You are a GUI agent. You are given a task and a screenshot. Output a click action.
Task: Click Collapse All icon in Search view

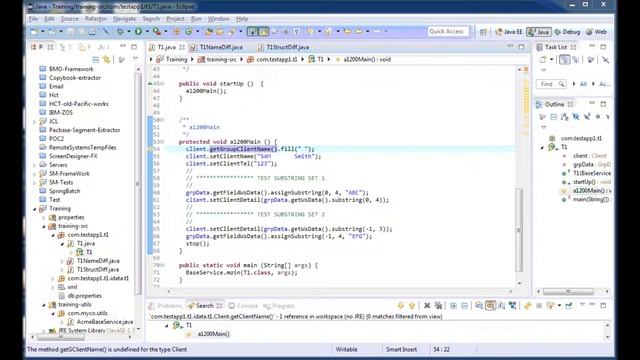(464, 305)
